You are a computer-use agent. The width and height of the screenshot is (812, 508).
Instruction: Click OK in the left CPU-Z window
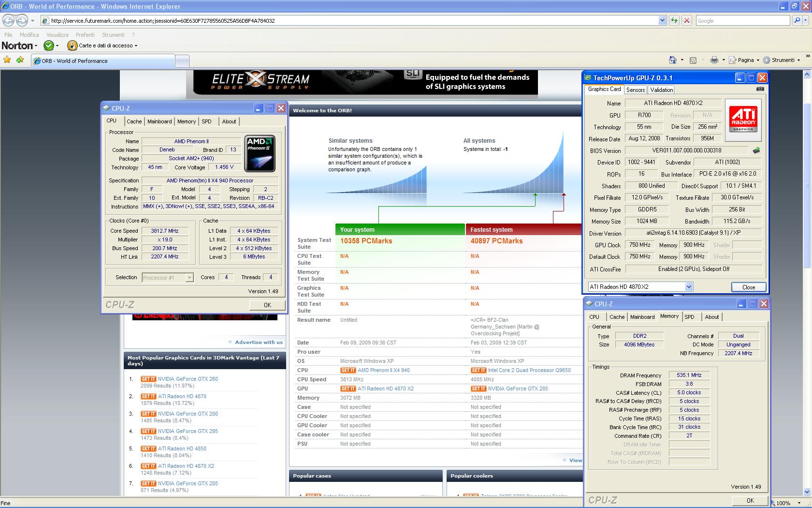click(267, 305)
